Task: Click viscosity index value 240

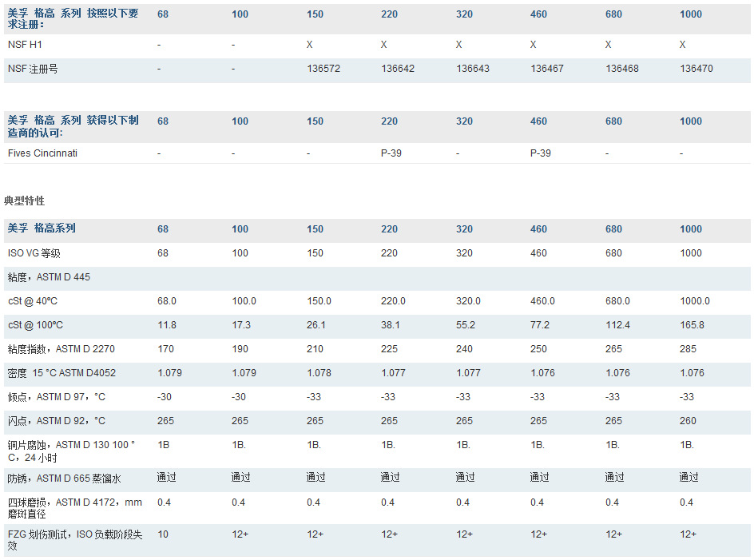Action: click(464, 349)
